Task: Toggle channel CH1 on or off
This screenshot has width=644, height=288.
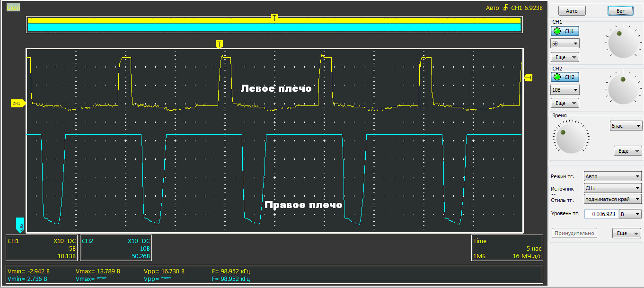Action: (x=565, y=31)
